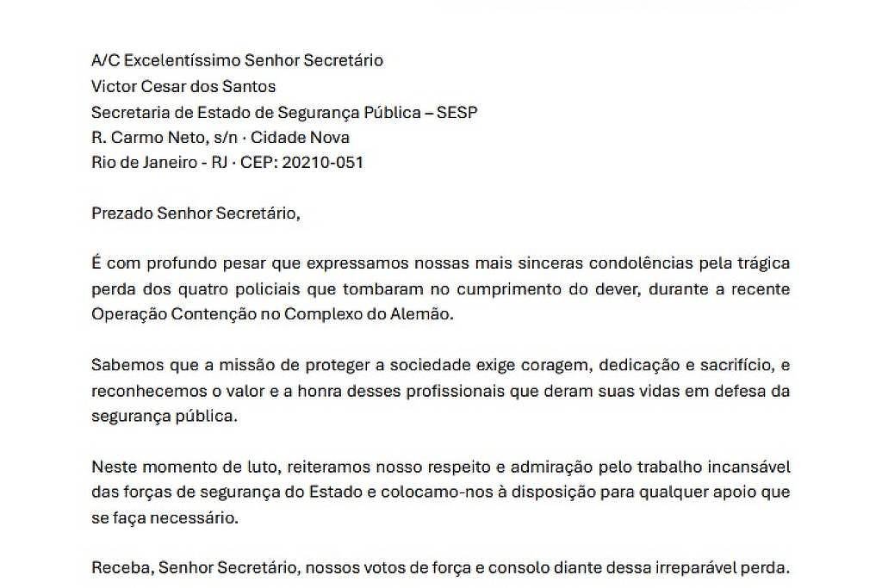The height and width of the screenshot is (588, 882).
Task: Click the acronym "SESP"
Action: (x=457, y=112)
